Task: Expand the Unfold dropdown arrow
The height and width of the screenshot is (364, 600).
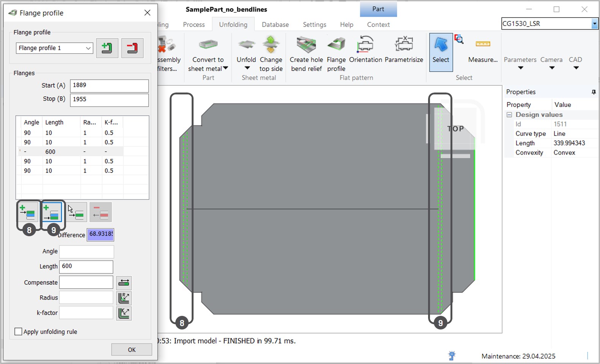Action: pos(247,68)
